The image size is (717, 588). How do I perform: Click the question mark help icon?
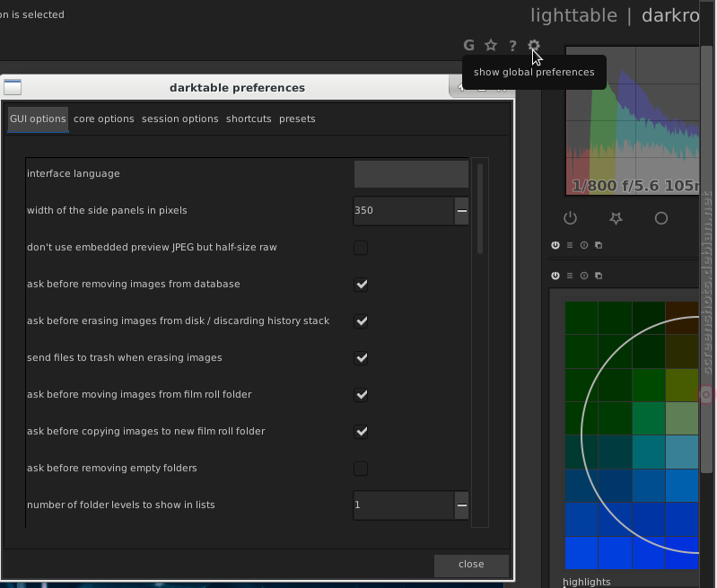click(x=512, y=46)
